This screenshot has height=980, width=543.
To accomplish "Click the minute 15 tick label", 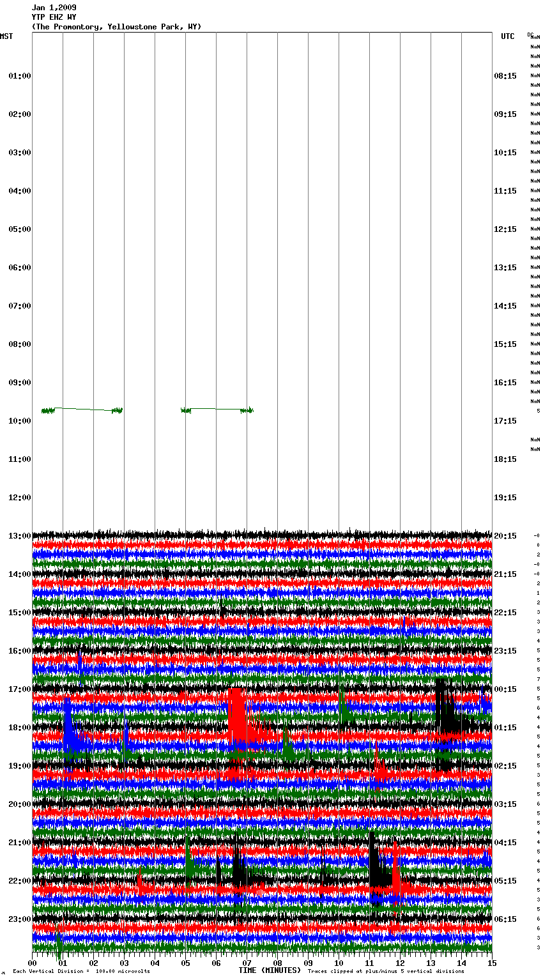I will 491,963.
